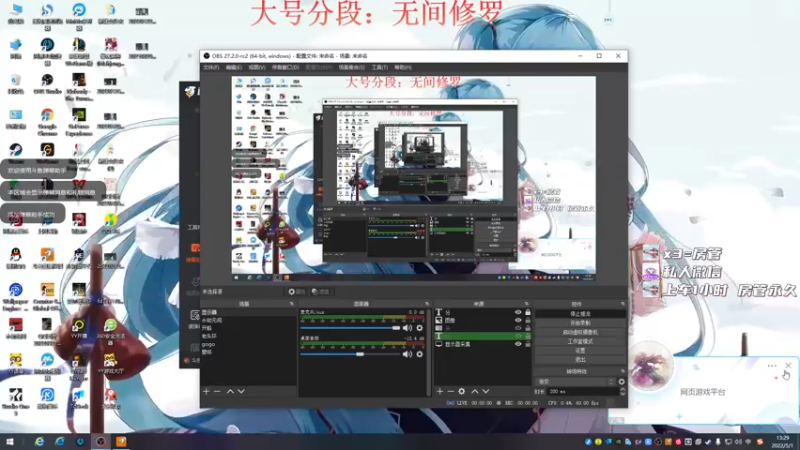Remove the selected scene with minus icon
The width and height of the screenshot is (800, 450).
[x=217, y=391]
